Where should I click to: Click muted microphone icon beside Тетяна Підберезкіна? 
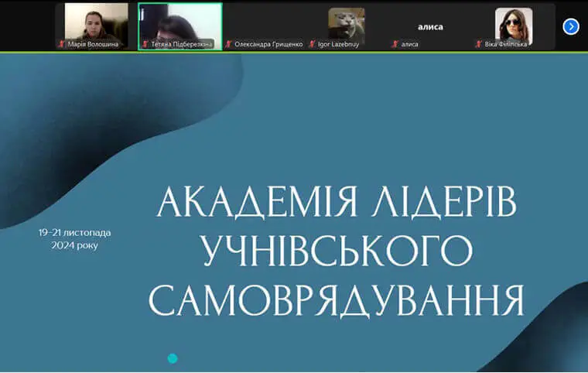145,44
